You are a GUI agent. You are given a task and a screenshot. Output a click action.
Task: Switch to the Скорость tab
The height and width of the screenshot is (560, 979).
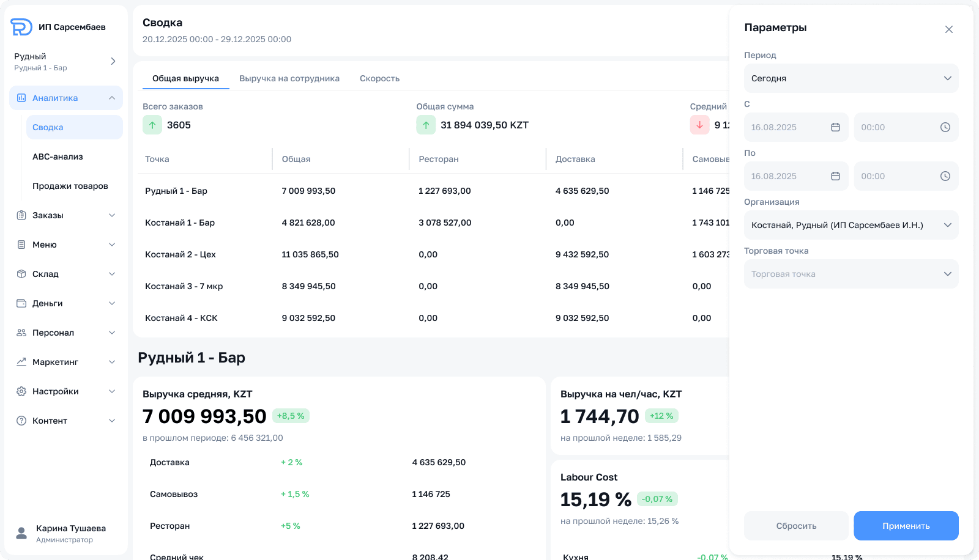(x=379, y=78)
